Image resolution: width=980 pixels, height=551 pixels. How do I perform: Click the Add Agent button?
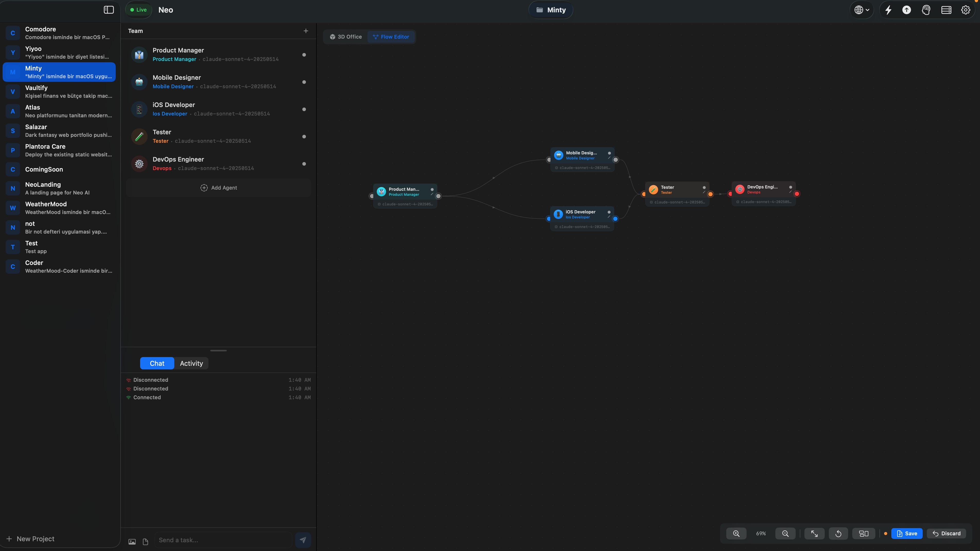(x=218, y=188)
